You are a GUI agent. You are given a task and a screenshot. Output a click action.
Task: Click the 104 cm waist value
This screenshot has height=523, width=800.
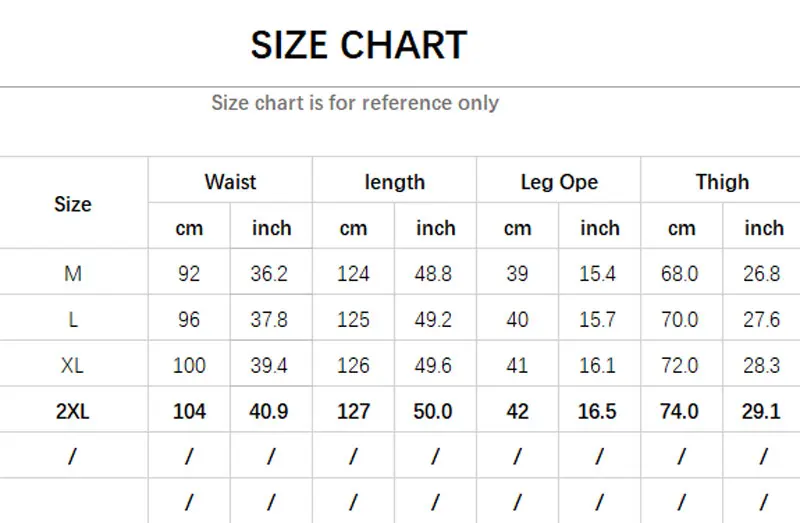click(189, 411)
